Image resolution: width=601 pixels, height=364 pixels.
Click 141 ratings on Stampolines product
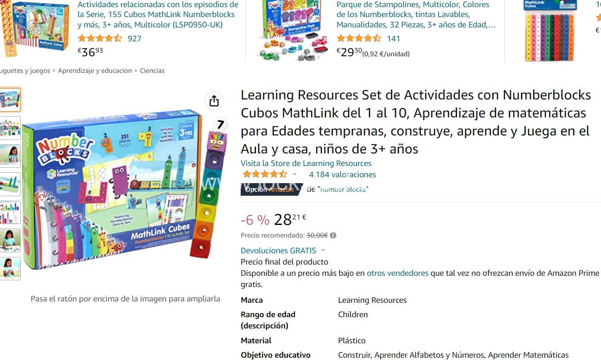pos(393,38)
